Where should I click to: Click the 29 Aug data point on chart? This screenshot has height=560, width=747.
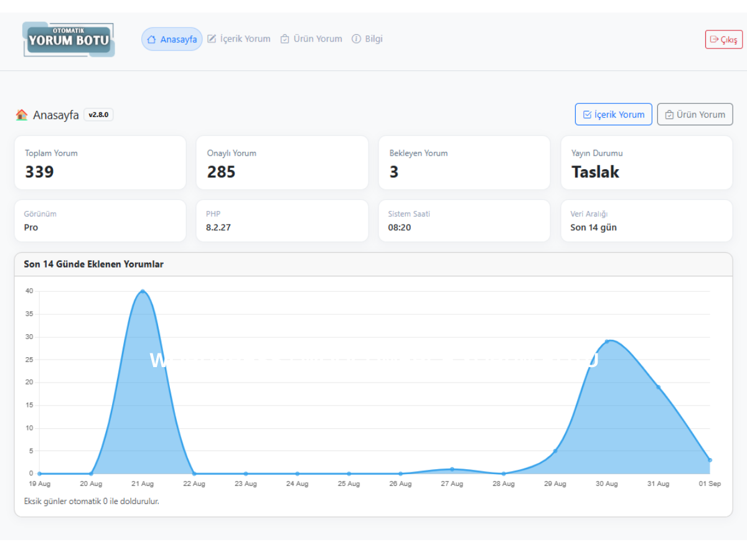[x=555, y=451]
